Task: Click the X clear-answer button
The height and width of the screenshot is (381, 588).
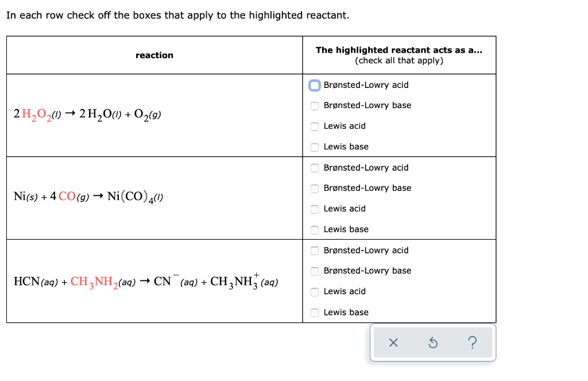Action: pyautogui.click(x=393, y=342)
